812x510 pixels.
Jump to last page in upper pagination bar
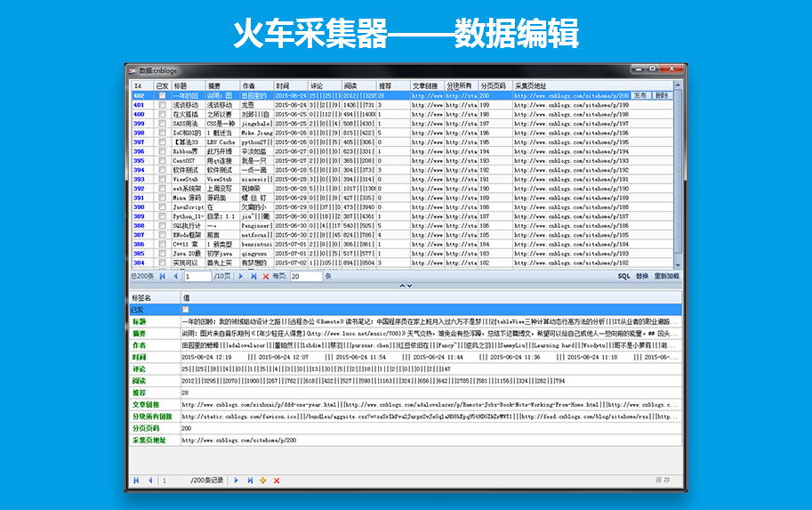(x=253, y=277)
